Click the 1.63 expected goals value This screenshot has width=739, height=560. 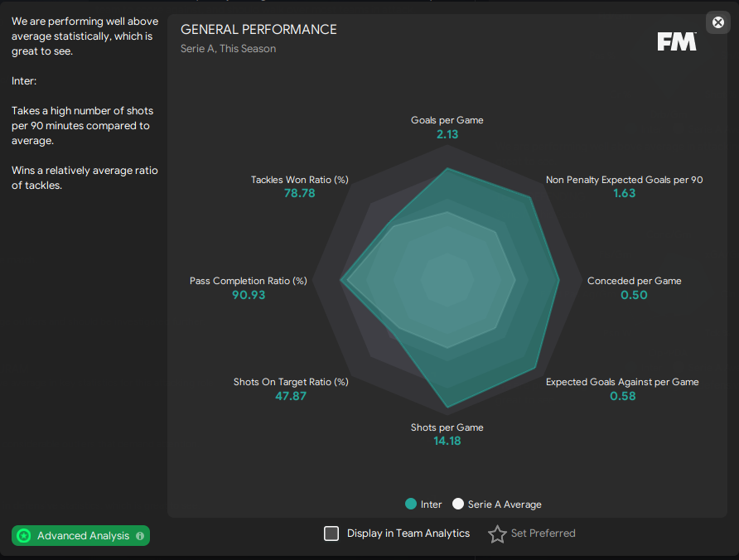[x=625, y=193]
